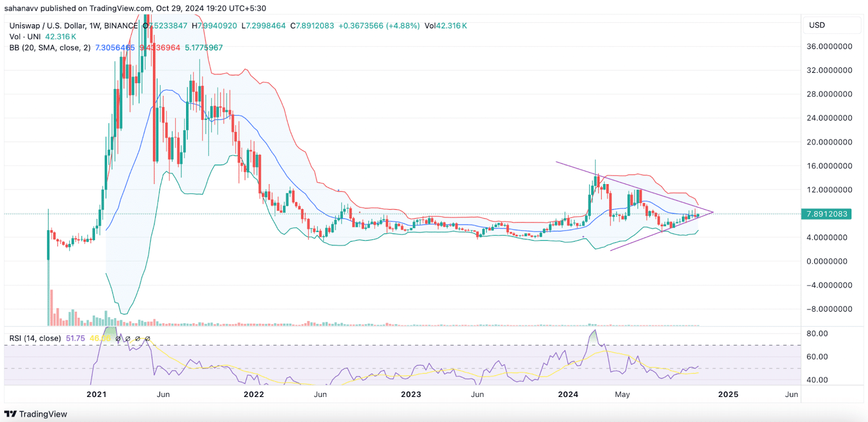
Task: Click the 60.00 RSI axis label
Action: (817, 357)
